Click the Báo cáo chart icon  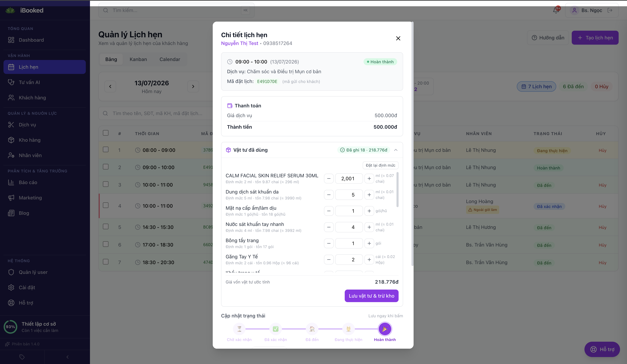11,182
